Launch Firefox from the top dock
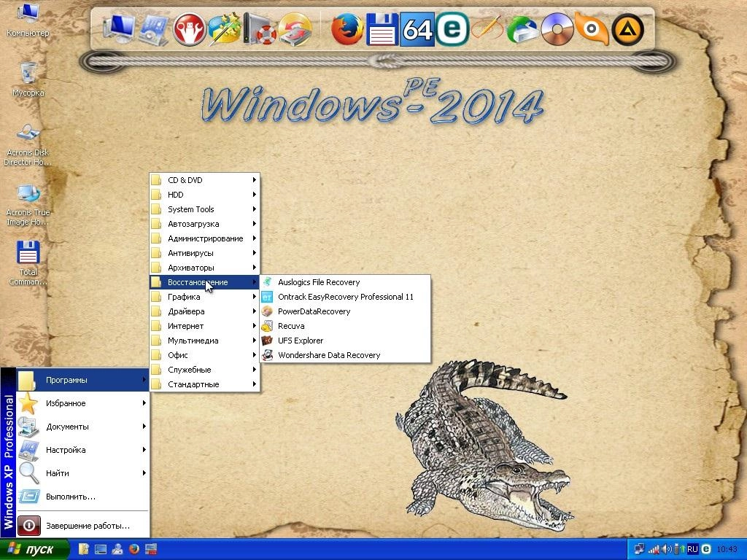747x560 pixels. (x=347, y=29)
